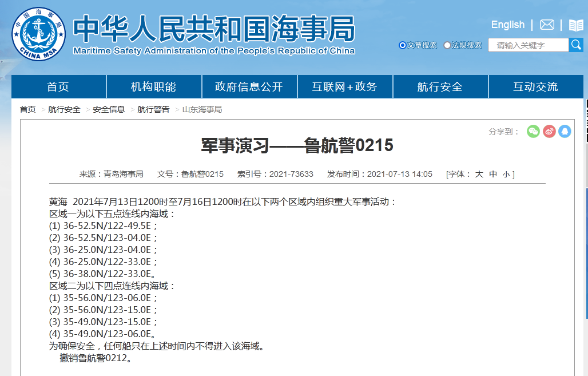Open the 机构职能 navigation menu
The height and width of the screenshot is (376, 588).
154,87
